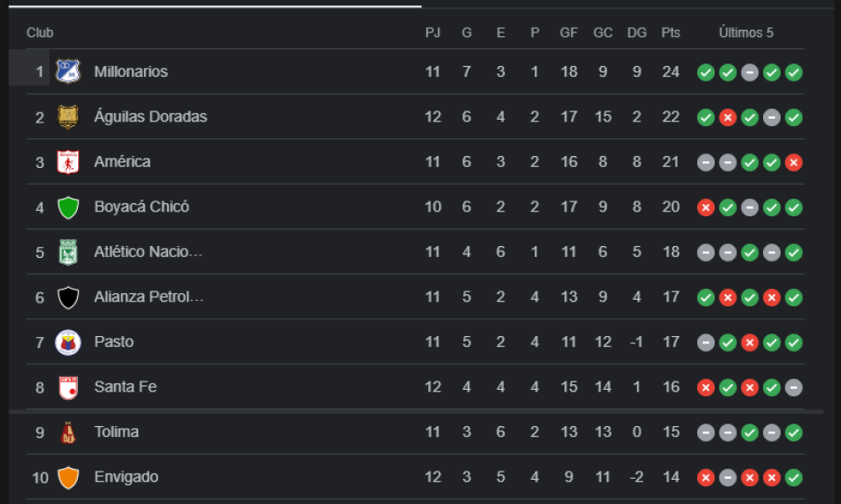841x504 pixels.
Task: Click Millonarios' gray draw result marker
Action: click(x=750, y=71)
